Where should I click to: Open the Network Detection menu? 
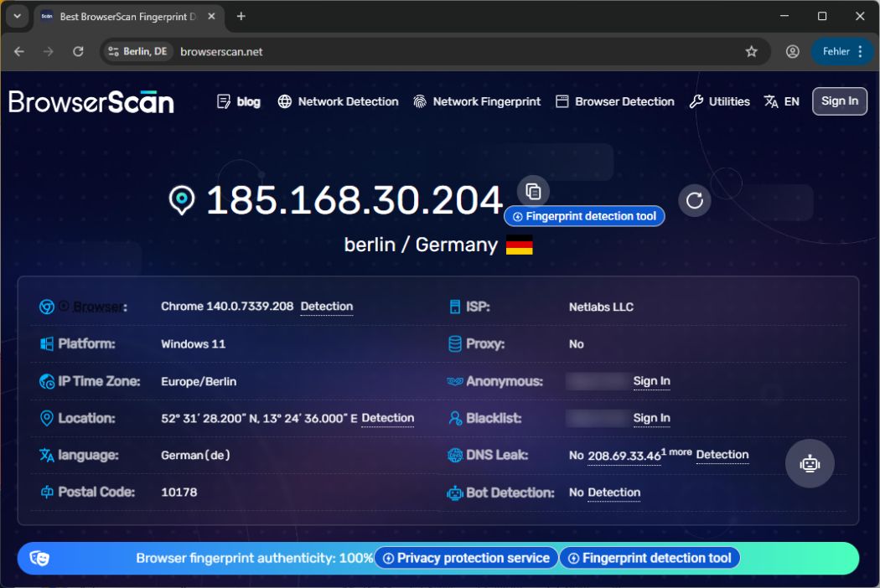pos(338,101)
